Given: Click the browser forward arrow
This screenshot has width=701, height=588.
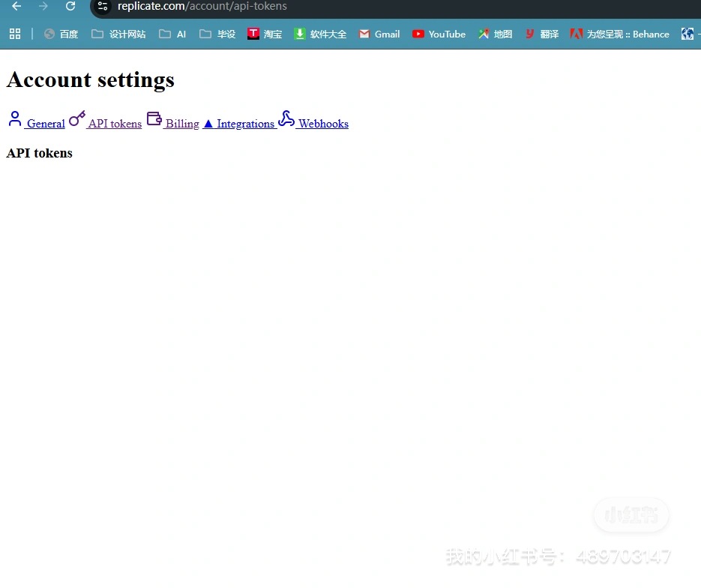Looking at the screenshot, I should point(43,6).
